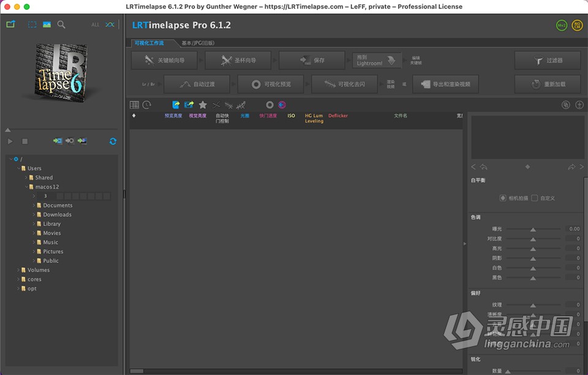This screenshot has height=375, width=588.
Task: Click the Deflicker column header
Action: pyautogui.click(x=338, y=116)
